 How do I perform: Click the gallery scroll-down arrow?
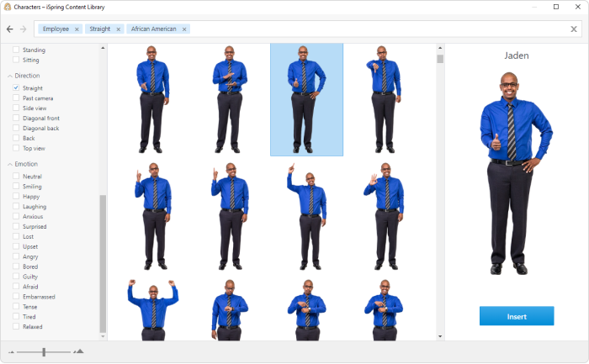point(440,336)
